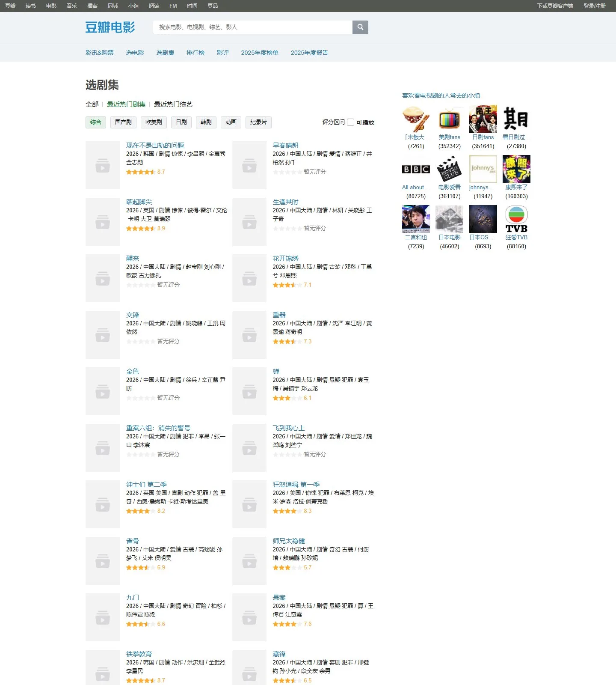Switch to the 最近热门综艺 tab
The height and width of the screenshot is (685, 616).
(x=173, y=104)
